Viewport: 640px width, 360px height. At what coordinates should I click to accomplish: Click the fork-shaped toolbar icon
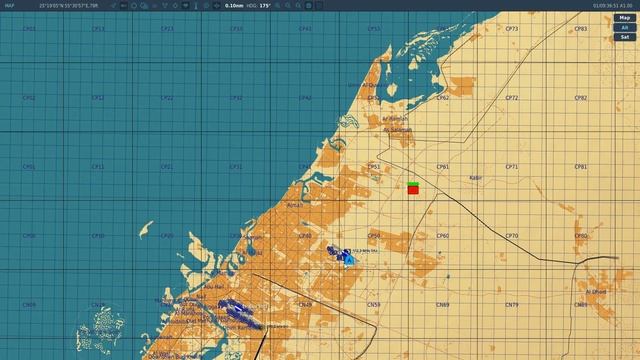165,6
